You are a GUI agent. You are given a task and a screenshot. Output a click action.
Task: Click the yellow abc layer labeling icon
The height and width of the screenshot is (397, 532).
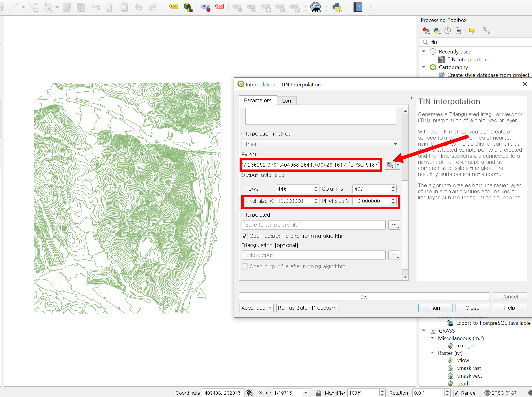point(173,7)
